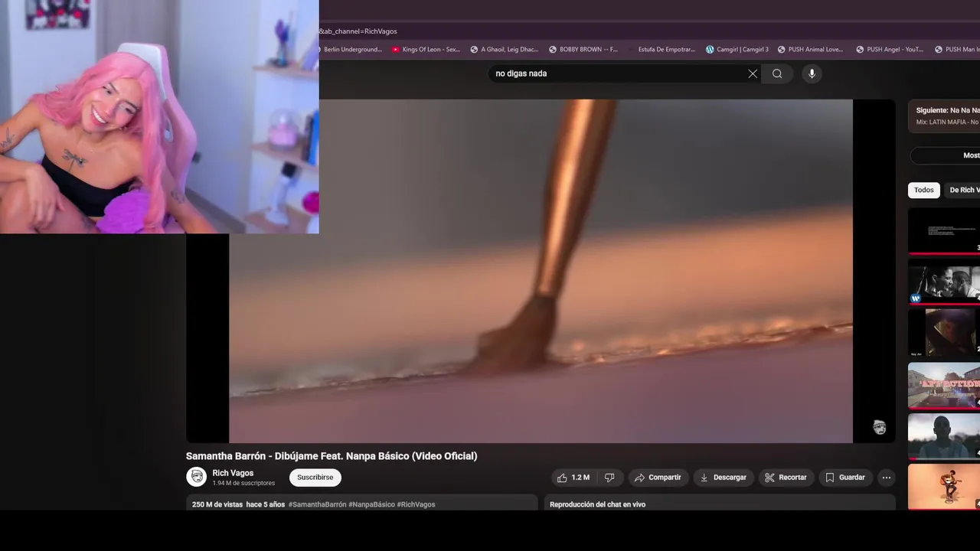Open the A Ghaoil, Leig Dhac bookmark
The image size is (980, 551).
point(504,49)
